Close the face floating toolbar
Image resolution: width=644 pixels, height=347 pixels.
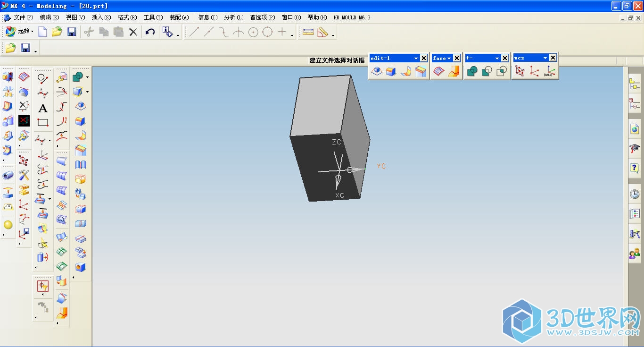point(457,58)
